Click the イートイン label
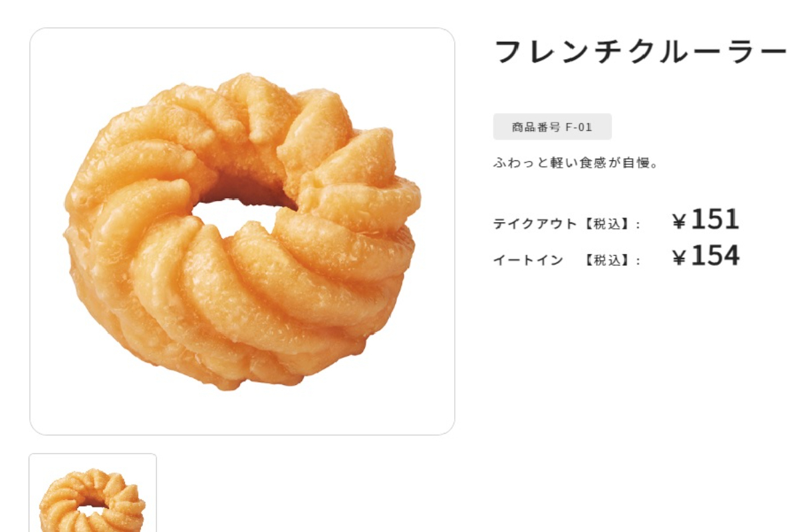Viewport: 798px width, 532px height. [x=528, y=260]
